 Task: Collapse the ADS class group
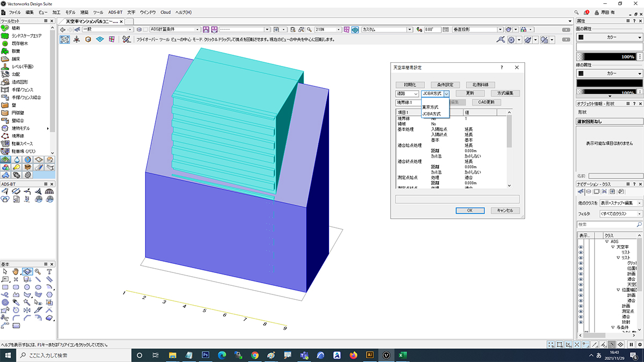[x=607, y=242]
